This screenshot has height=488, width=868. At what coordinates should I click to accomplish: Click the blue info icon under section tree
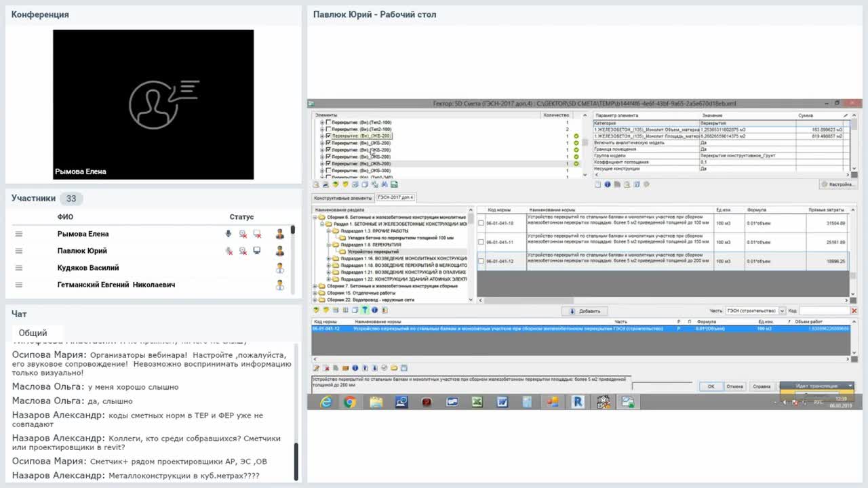click(374, 310)
